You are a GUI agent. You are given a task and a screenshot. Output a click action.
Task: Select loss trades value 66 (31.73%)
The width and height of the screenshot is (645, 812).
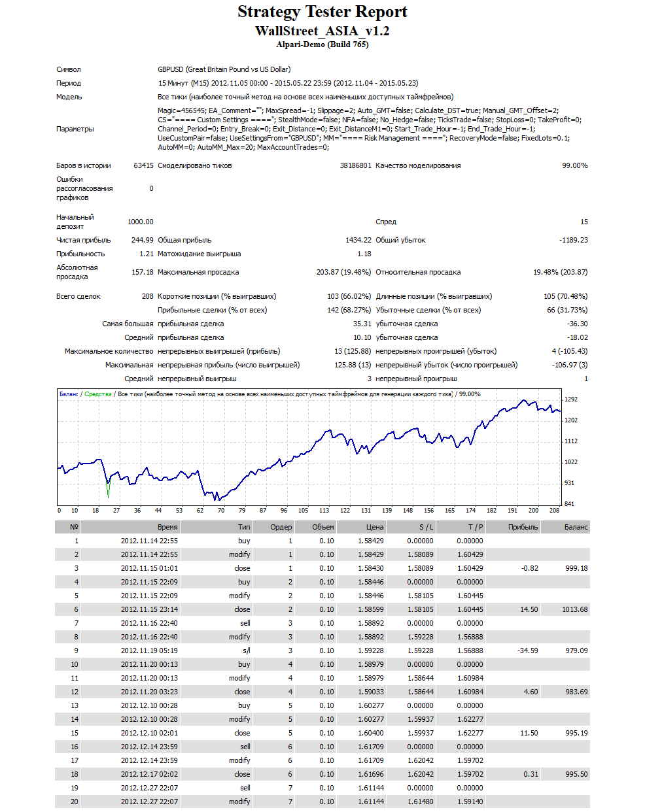coord(568,310)
